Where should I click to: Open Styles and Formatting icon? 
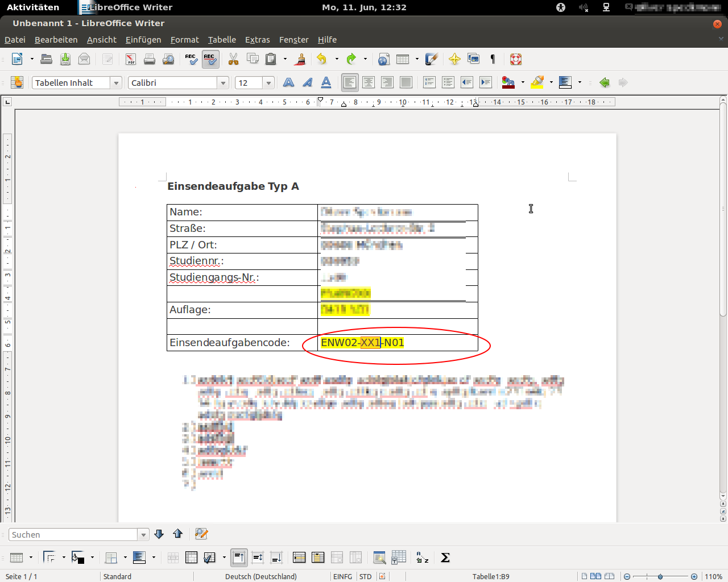click(x=17, y=83)
